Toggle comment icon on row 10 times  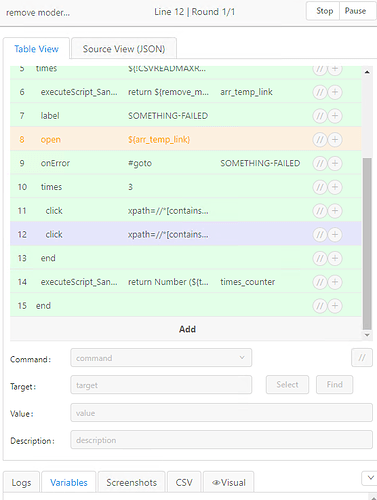[320, 187]
